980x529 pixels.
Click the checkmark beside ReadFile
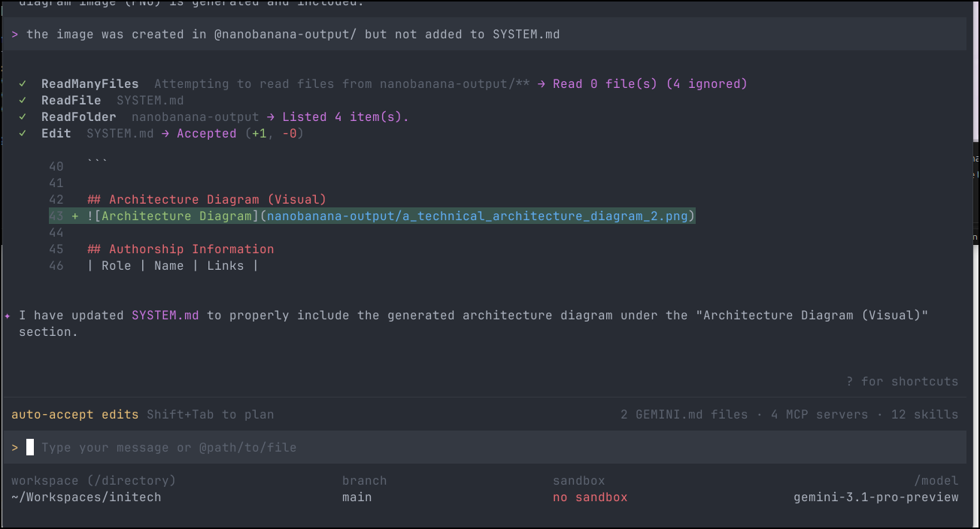[23, 101]
